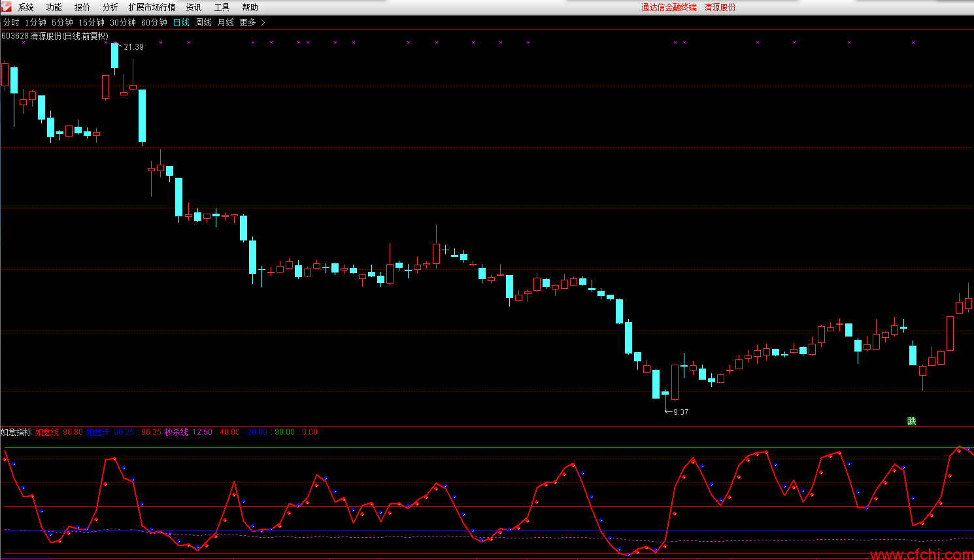The width and height of the screenshot is (974, 560).
Task: Open the 报价 menu
Action: [82, 8]
